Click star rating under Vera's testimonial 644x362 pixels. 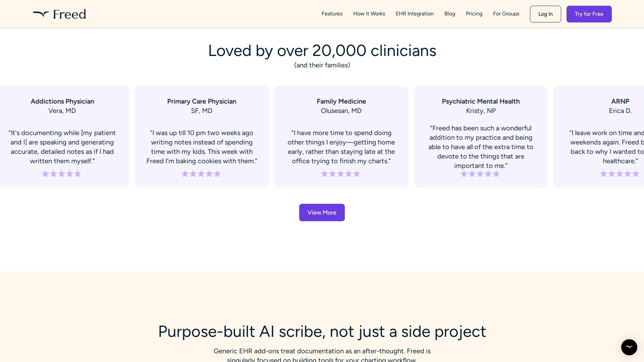(x=62, y=174)
